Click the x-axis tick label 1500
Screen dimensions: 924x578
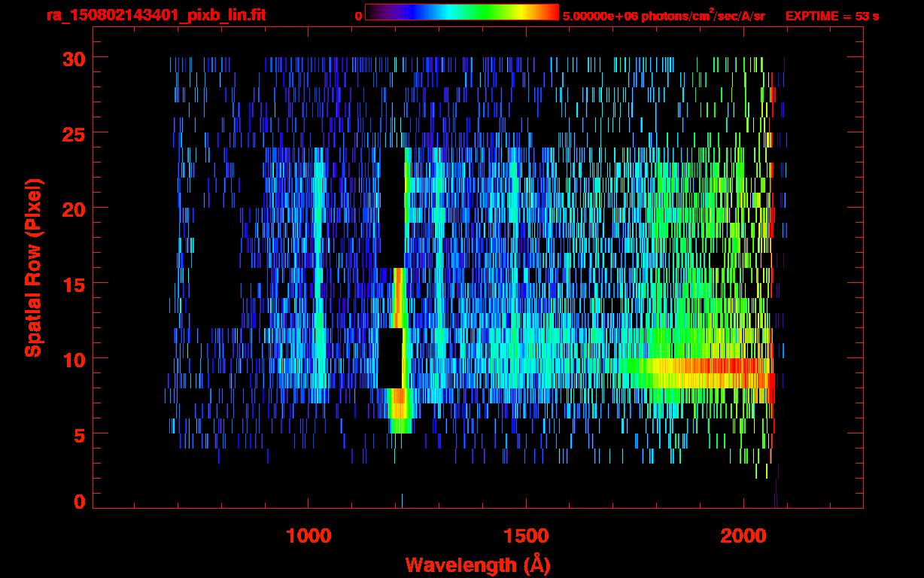[526, 535]
